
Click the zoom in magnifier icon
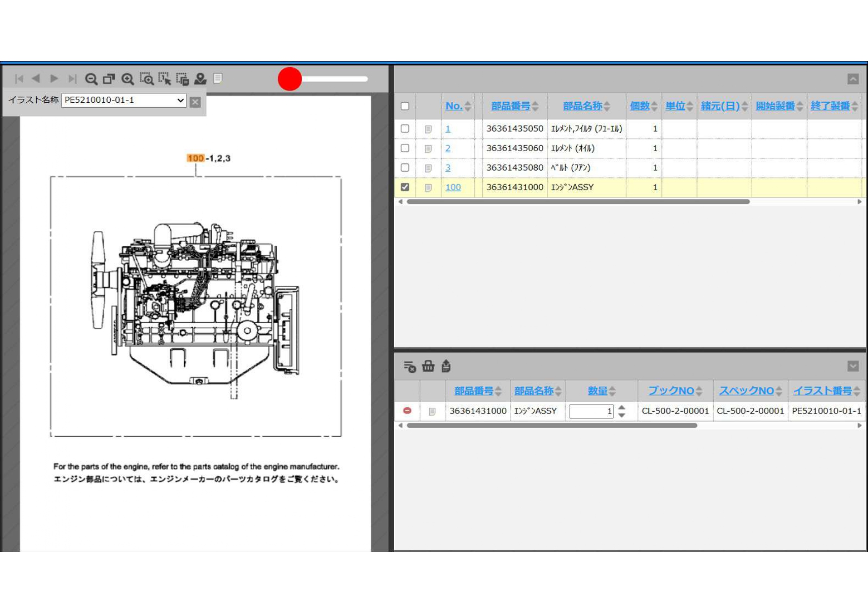pos(128,79)
